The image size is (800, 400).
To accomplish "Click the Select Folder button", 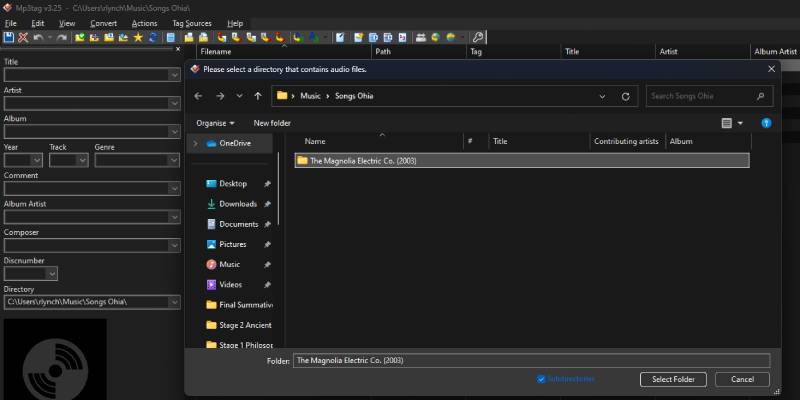I will [x=673, y=380].
